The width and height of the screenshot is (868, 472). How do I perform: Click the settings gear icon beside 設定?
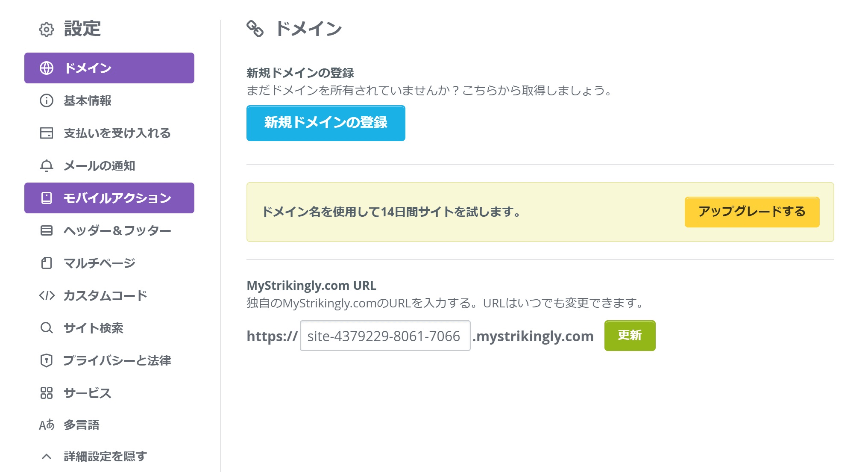[x=47, y=29]
